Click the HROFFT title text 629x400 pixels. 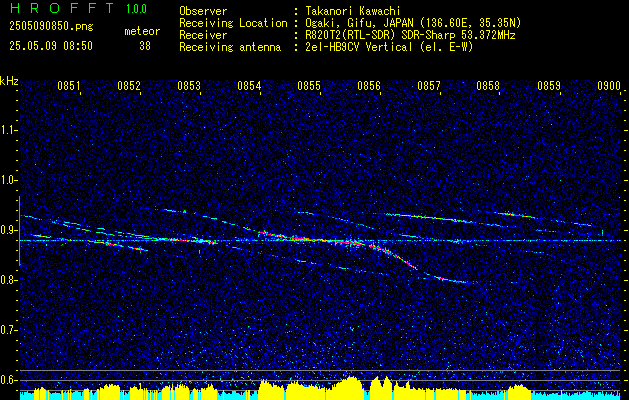(62, 8)
